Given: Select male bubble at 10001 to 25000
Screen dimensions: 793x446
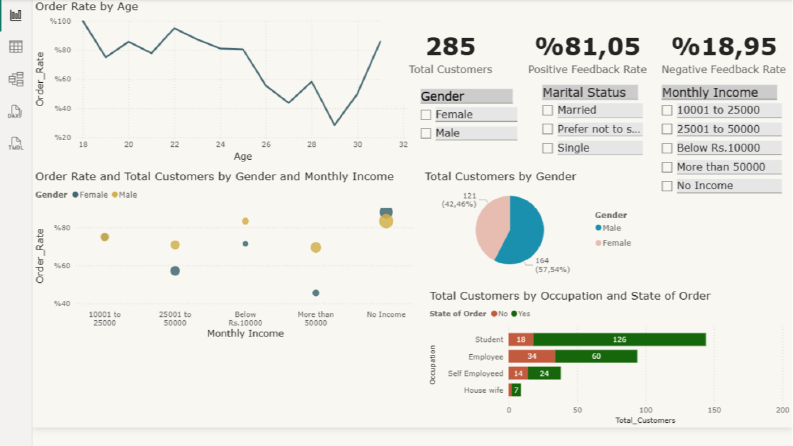Looking at the screenshot, I should [x=105, y=237].
